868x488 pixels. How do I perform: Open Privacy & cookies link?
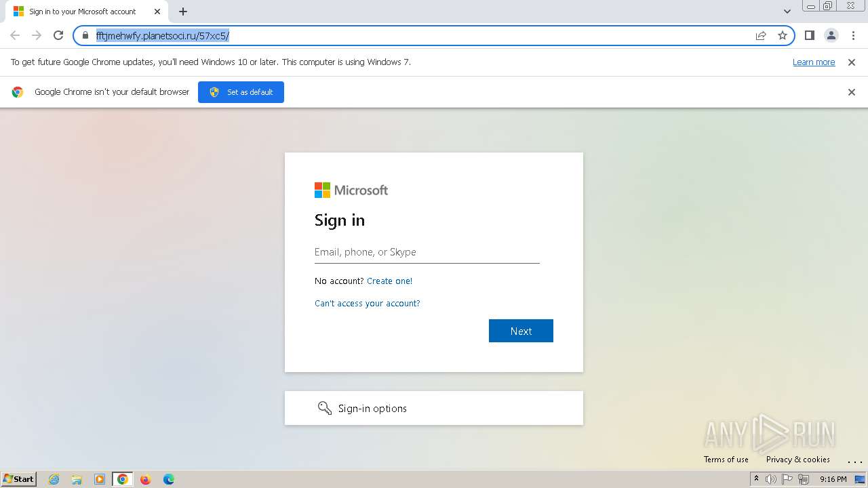[x=798, y=460]
